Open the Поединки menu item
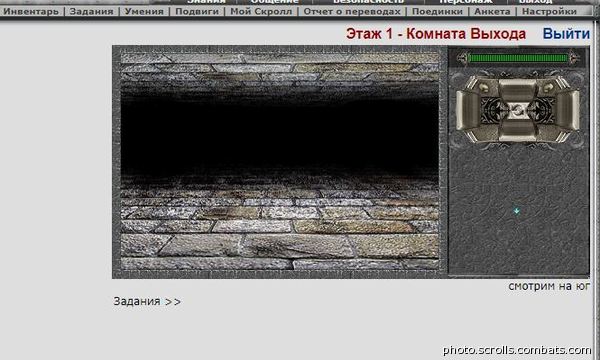The height and width of the screenshot is (360, 600). [437, 11]
